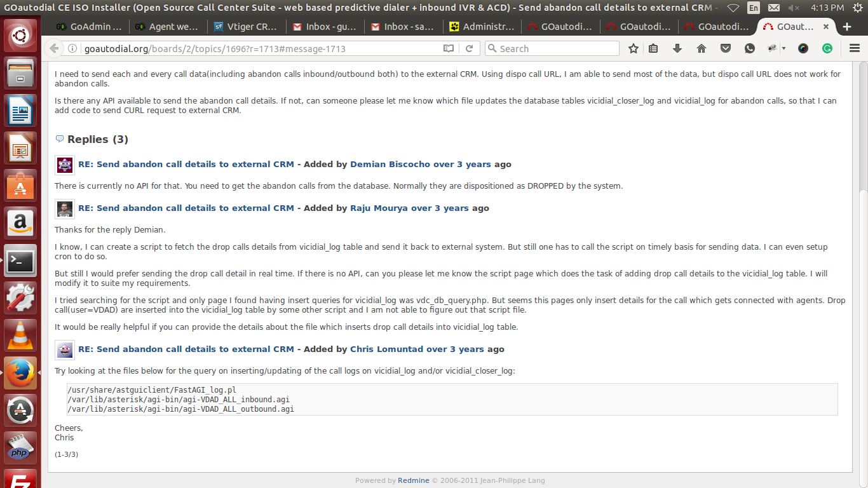
Task: Open downloads arrow in toolbar
Action: pos(677,48)
